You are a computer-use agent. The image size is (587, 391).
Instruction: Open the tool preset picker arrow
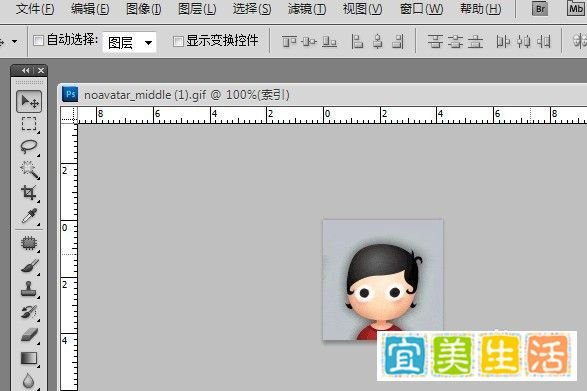(15, 41)
